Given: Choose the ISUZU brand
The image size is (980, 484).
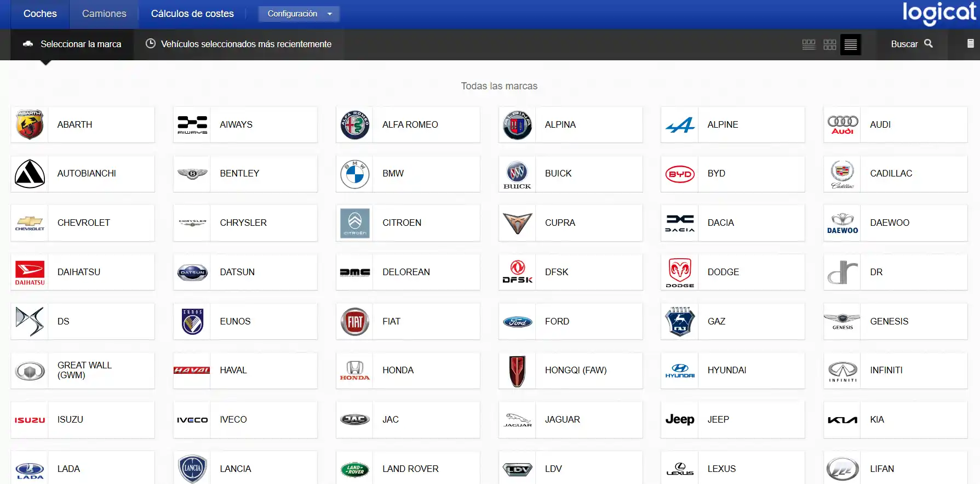Looking at the screenshot, I should tap(83, 420).
